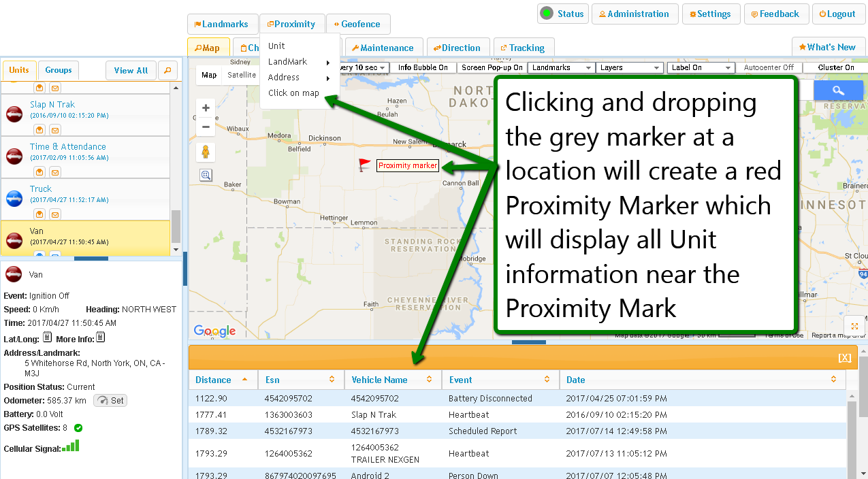
Task: Open the Landmarks dropdown
Action: point(561,68)
